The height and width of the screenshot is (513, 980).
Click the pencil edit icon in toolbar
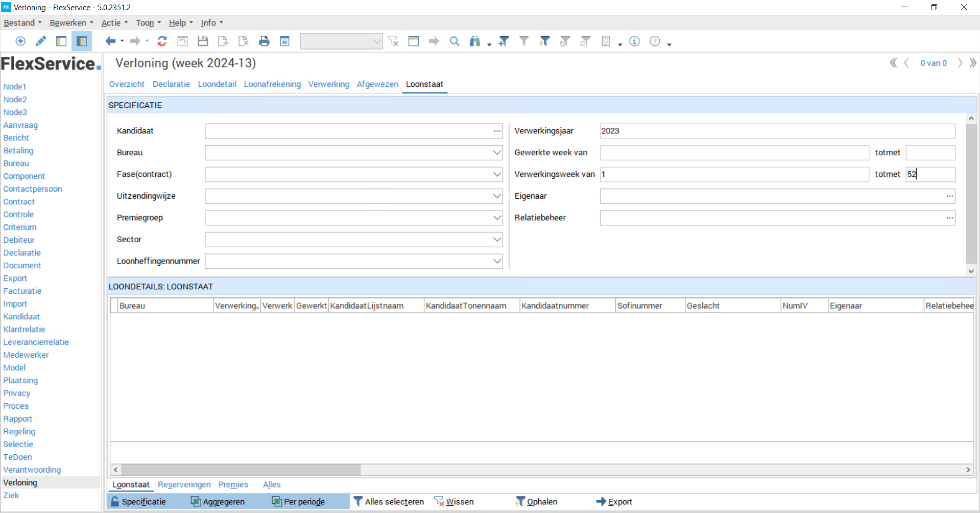click(41, 41)
